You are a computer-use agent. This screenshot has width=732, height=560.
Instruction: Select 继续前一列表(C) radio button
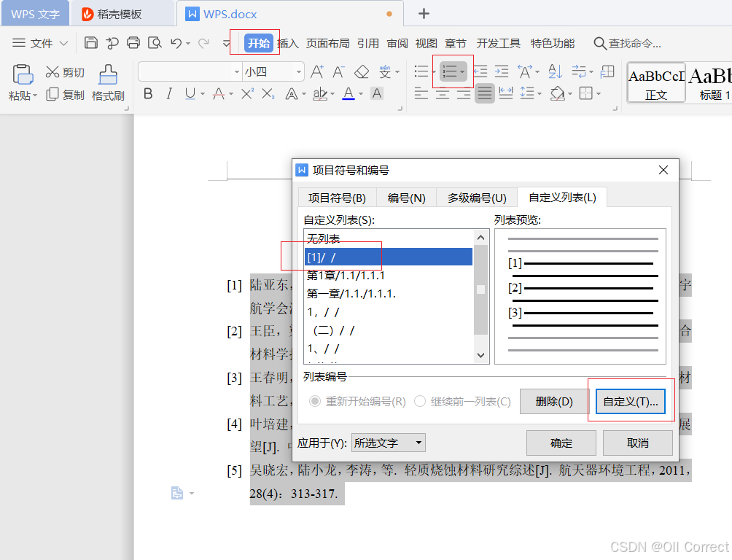420,401
